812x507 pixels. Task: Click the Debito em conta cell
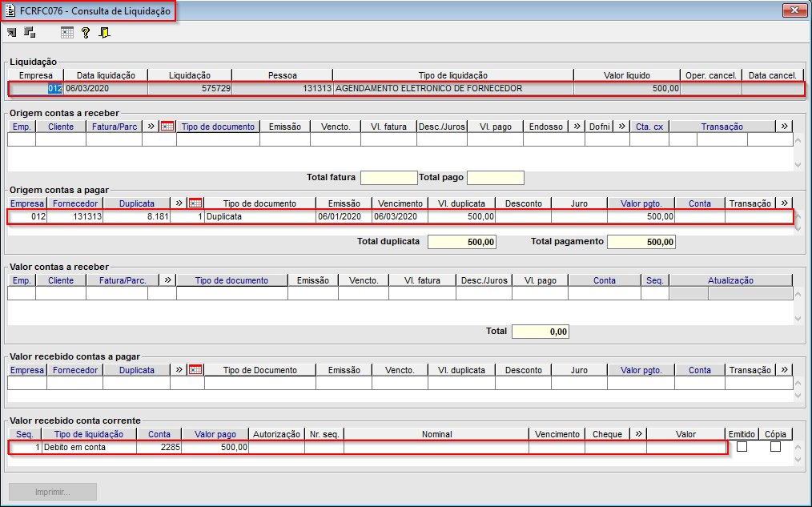89,447
